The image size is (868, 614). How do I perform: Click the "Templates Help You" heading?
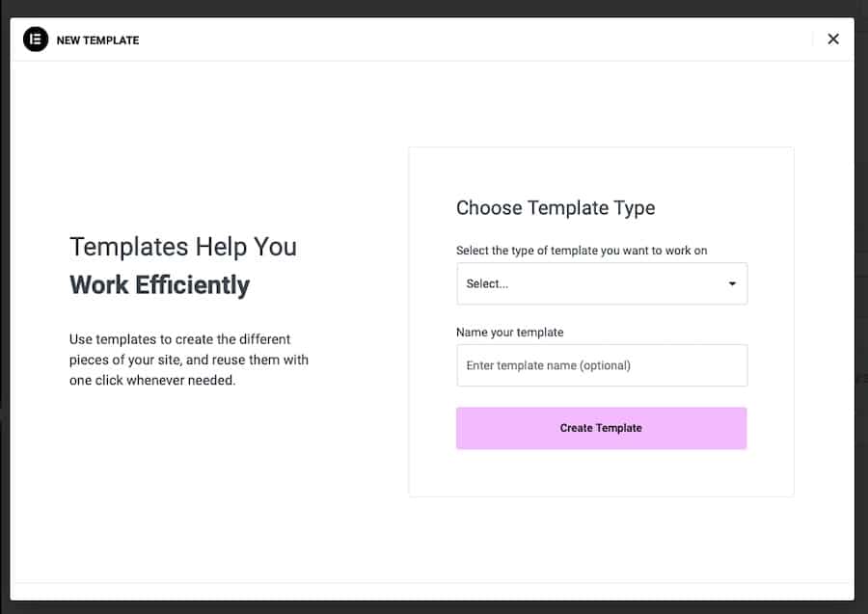(183, 247)
